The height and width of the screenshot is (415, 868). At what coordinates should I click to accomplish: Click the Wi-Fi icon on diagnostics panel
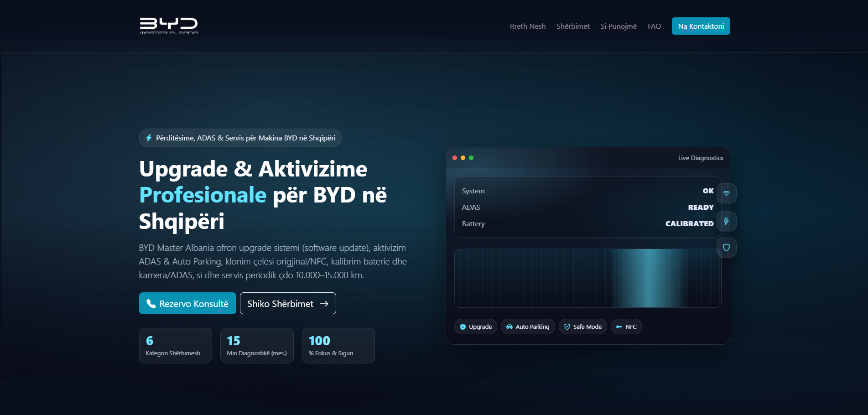click(x=726, y=193)
